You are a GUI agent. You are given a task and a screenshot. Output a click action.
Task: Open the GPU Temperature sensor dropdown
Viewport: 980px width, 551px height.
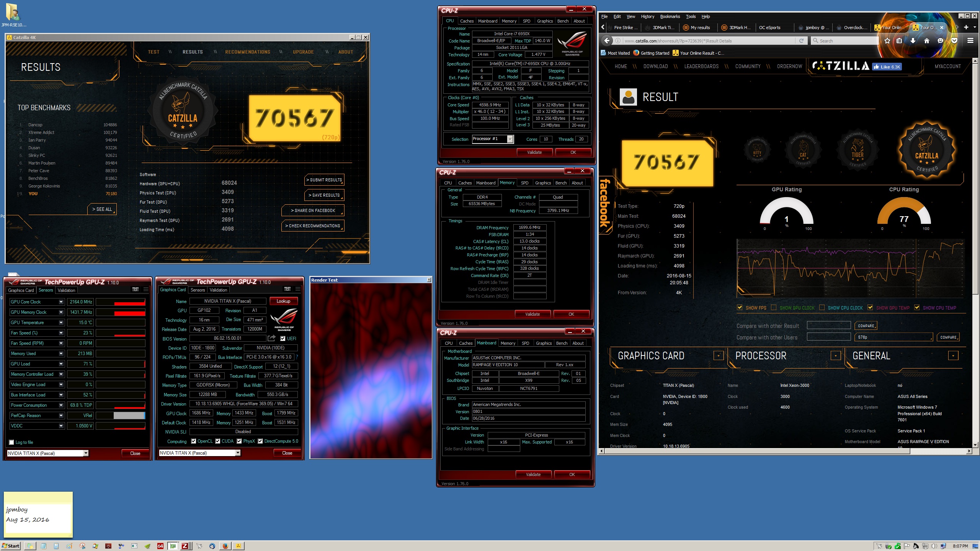61,323
